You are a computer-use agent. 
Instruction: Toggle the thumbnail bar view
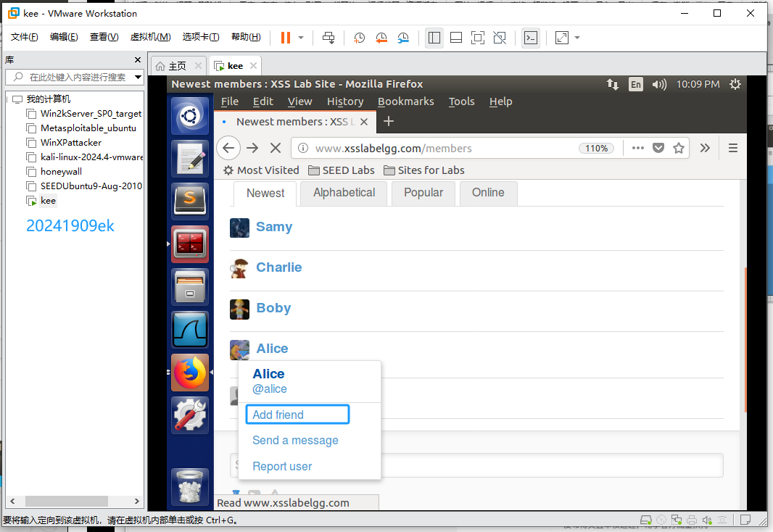click(456, 38)
